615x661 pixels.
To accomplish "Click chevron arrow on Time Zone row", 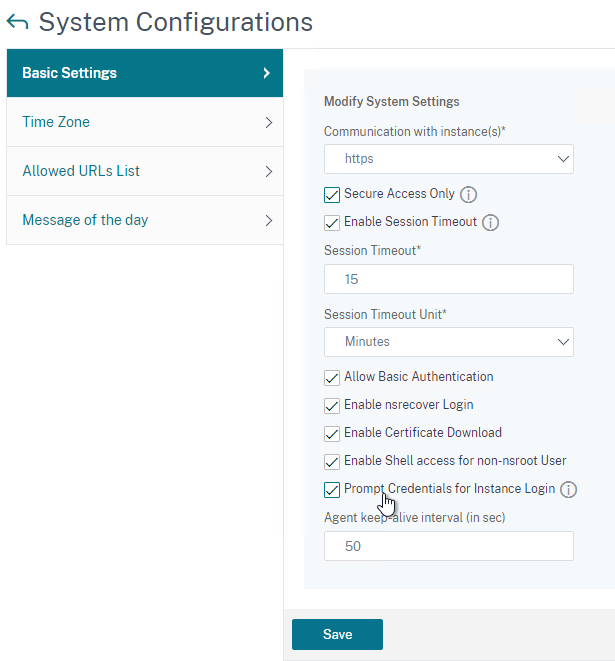I will (269, 122).
